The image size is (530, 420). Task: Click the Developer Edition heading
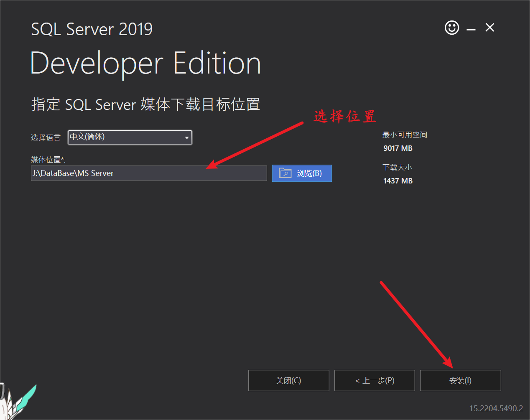coord(145,64)
